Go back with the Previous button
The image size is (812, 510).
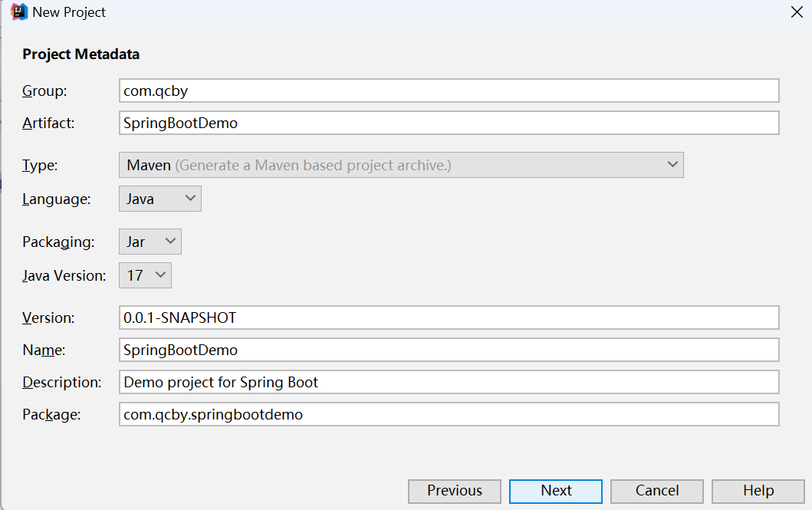pos(455,491)
